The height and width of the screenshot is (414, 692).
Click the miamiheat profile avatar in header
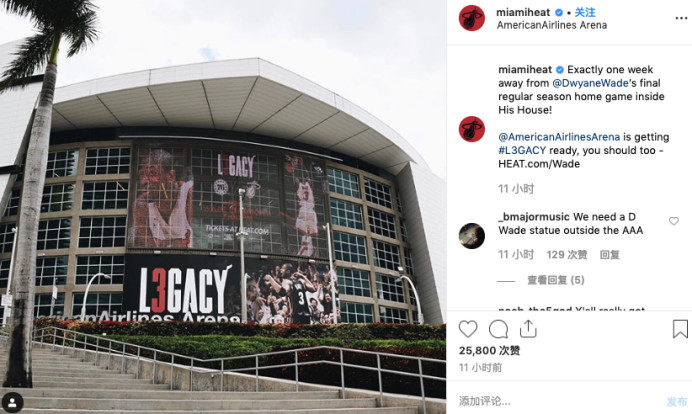click(x=472, y=18)
